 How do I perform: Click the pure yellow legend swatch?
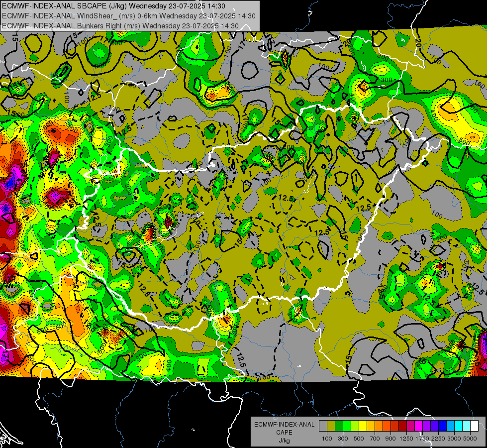tap(363, 426)
